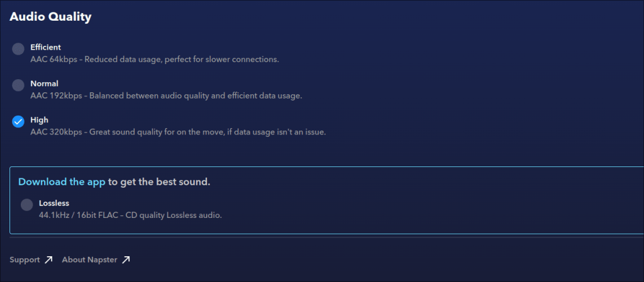Click the AAC 64kbps description text

pyautogui.click(x=154, y=60)
